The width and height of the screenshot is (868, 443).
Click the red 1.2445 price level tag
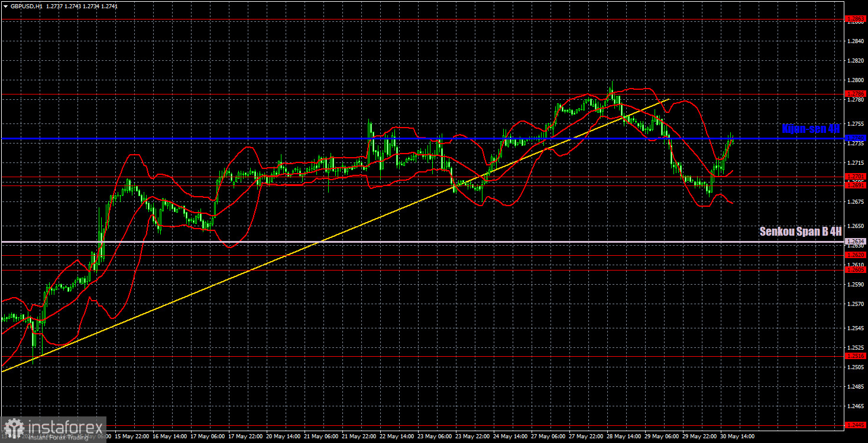pyautogui.click(x=856, y=425)
